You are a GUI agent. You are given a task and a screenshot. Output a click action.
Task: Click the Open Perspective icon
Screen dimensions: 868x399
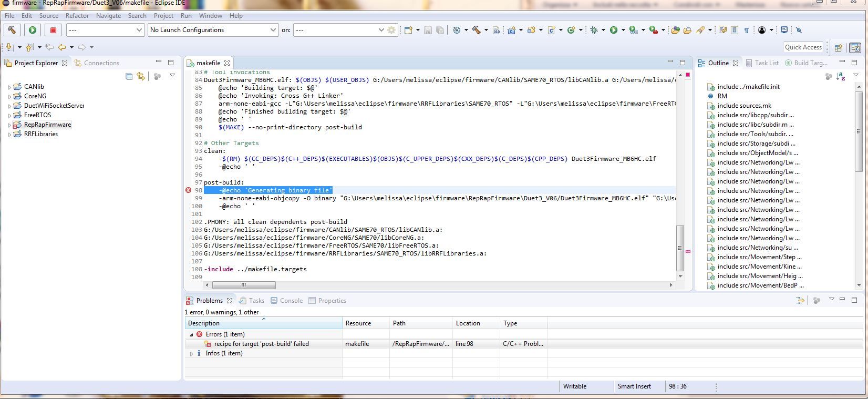[839, 47]
